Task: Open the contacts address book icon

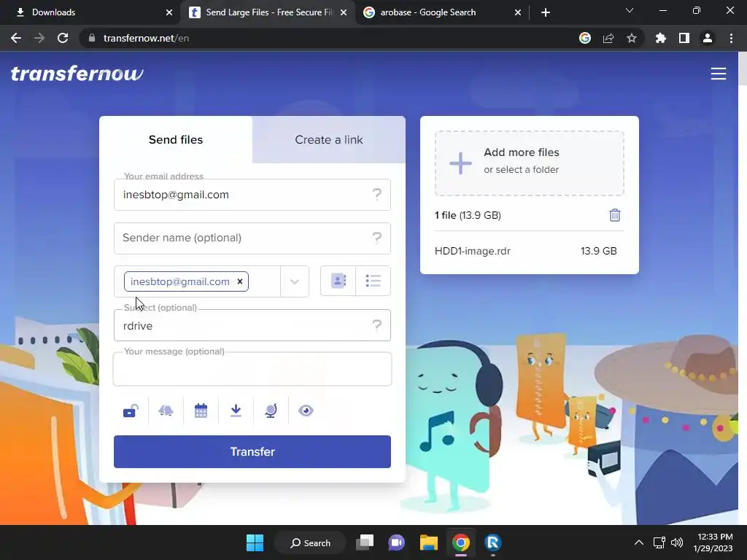Action: pyautogui.click(x=338, y=281)
